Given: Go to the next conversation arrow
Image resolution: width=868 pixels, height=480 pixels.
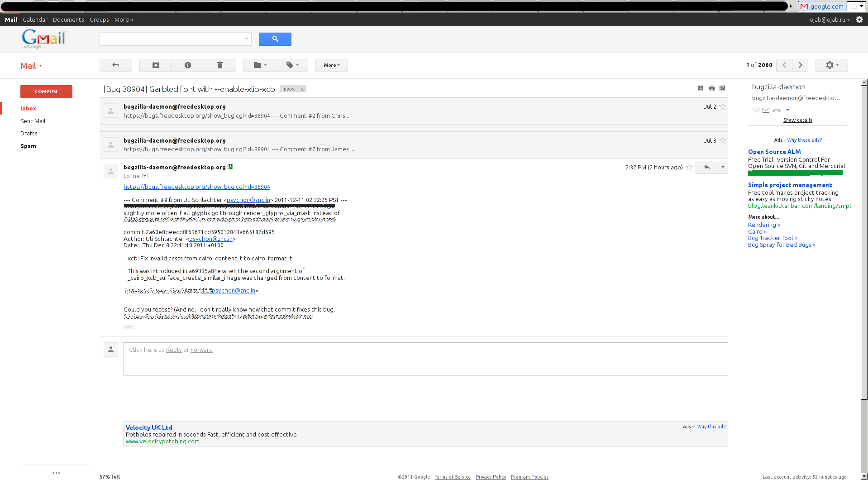Looking at the screenshot, I should tap(800, 65).
